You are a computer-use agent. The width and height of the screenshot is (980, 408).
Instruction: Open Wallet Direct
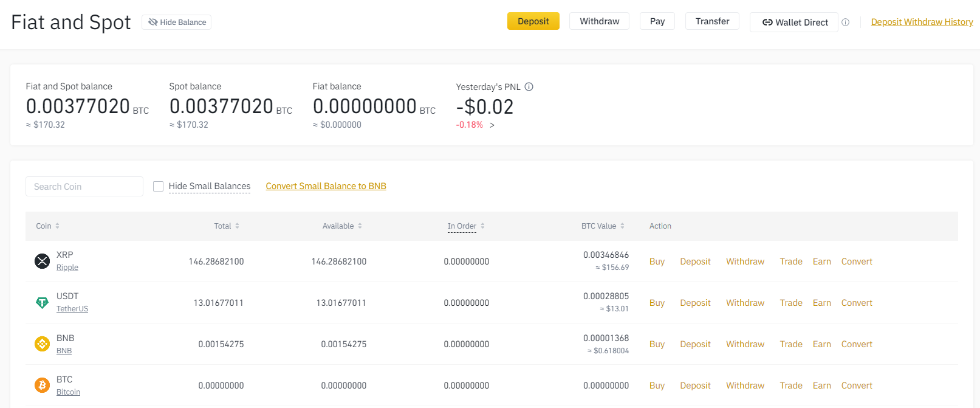point(794,22)
